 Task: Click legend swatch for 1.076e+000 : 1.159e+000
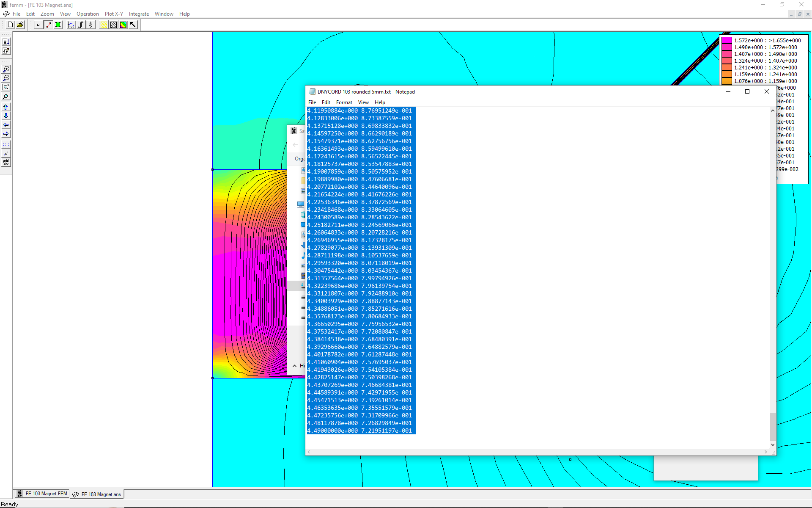click(x=727, y=81)
